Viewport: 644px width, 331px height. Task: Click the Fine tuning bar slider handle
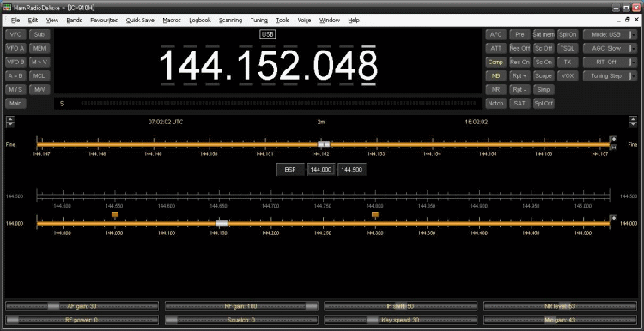[324, 144]
